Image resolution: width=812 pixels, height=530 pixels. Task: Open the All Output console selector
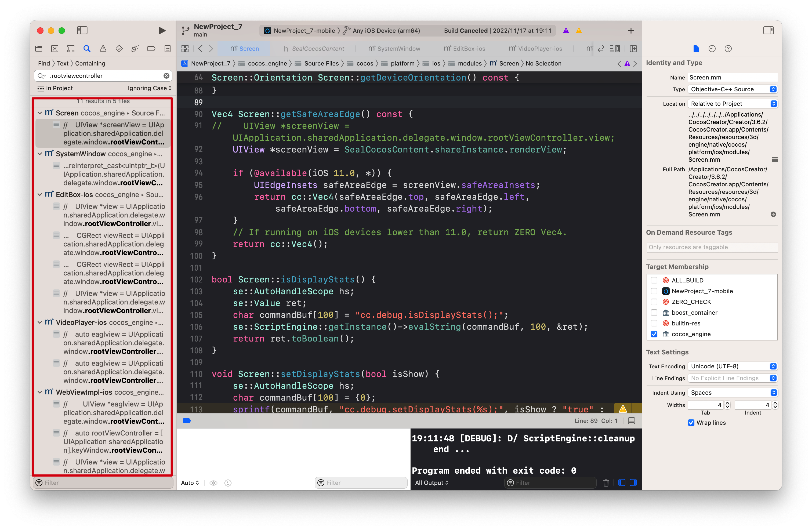[432, 482]
